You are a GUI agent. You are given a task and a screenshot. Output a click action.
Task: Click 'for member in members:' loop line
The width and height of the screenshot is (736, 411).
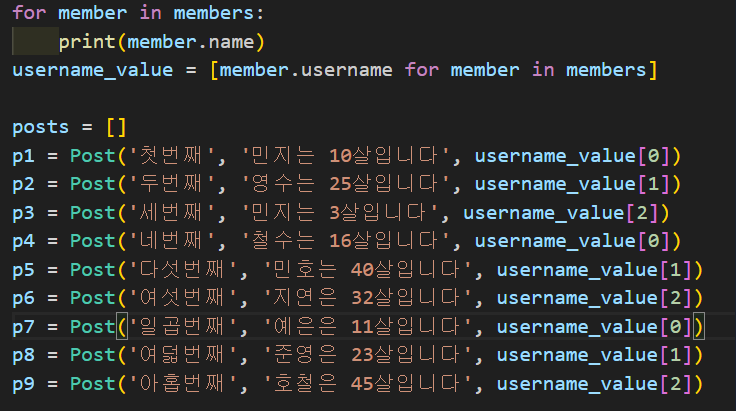(x=138, y=13)
